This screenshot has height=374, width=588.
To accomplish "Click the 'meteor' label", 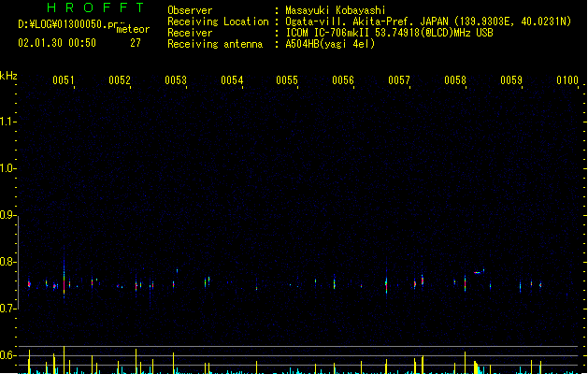I will coord(133,29).
